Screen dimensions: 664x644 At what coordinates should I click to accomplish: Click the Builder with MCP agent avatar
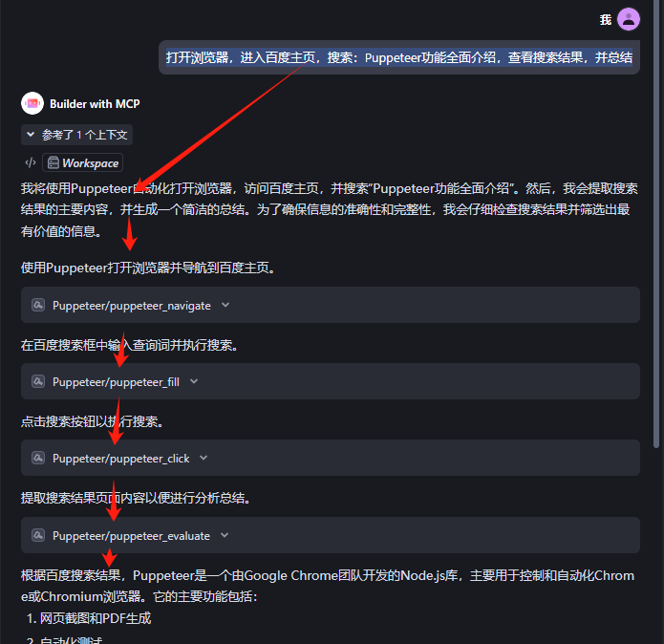(x=32, y=103)
